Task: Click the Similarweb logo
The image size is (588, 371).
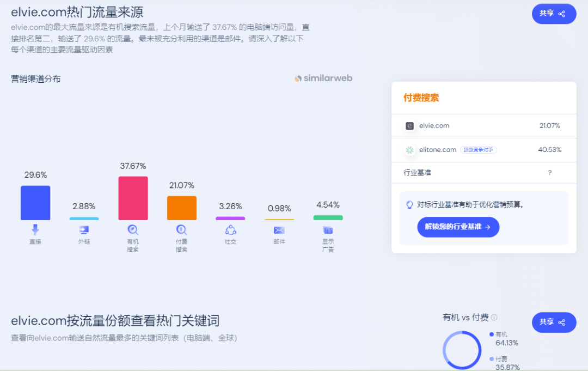Action: point(323,78)
